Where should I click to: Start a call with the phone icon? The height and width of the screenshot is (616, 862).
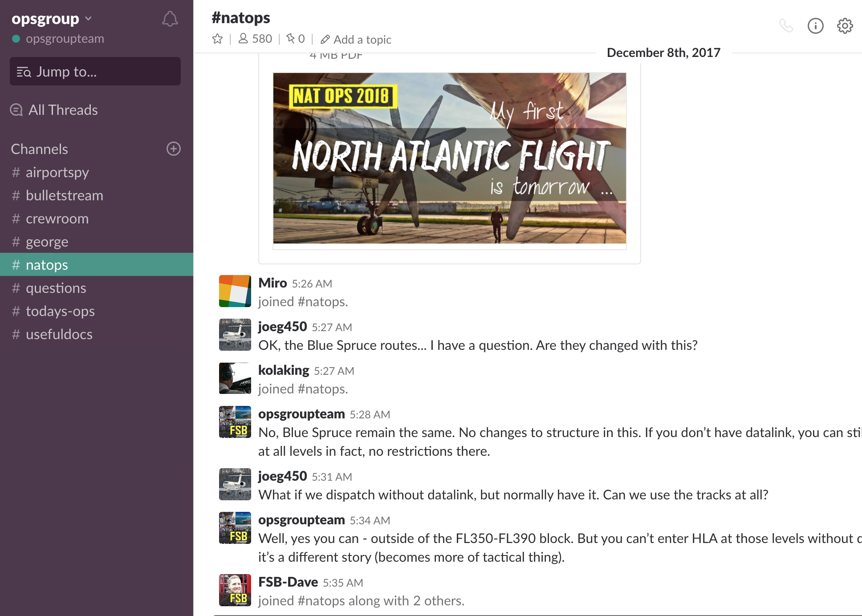click(786, 26)
